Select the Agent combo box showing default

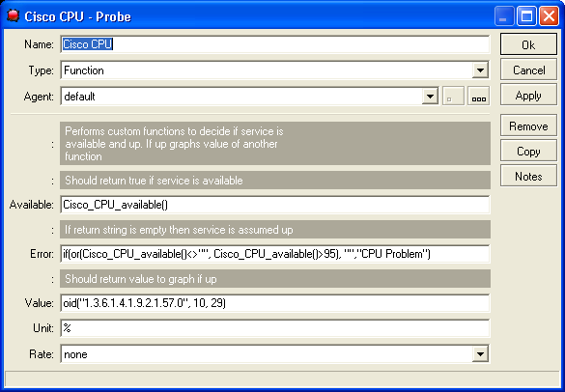[250, 97]
